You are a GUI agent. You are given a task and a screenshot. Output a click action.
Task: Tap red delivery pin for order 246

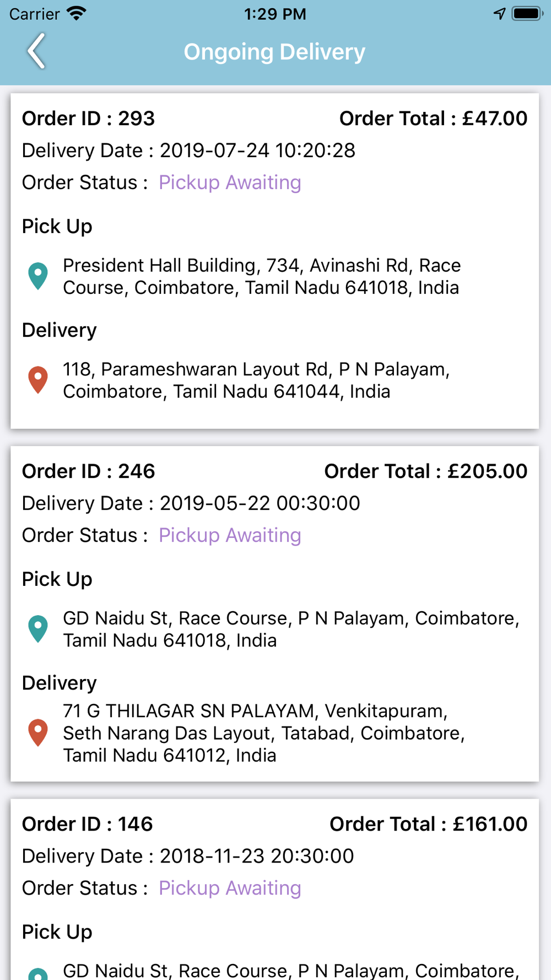[38, 733]
